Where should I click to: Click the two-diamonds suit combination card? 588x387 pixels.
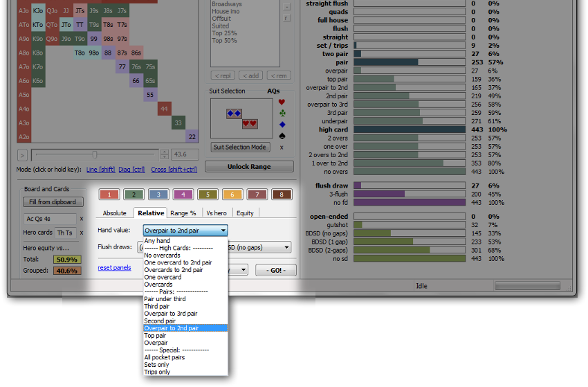pos(235,113)
